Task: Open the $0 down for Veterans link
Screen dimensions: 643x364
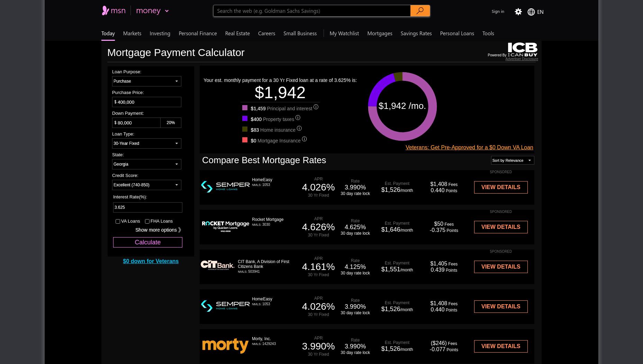Action: tap(151, 261)
